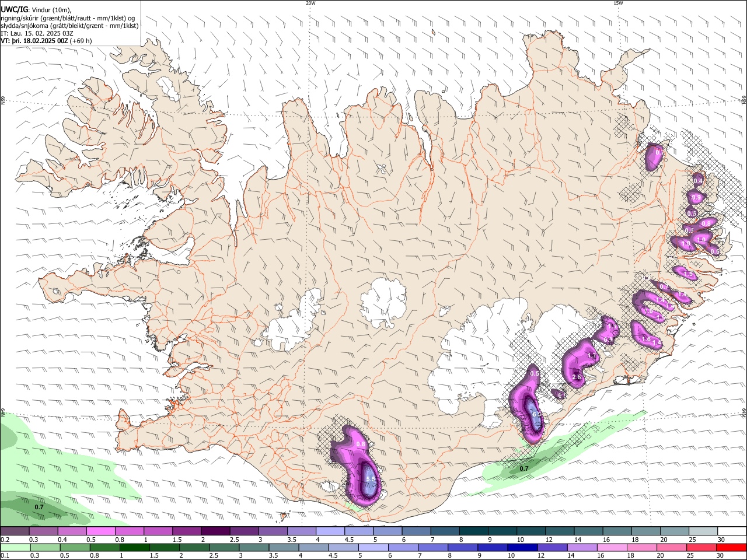Select pale green bottom swatch between 0.1 and 0.3

coord(15,547)
